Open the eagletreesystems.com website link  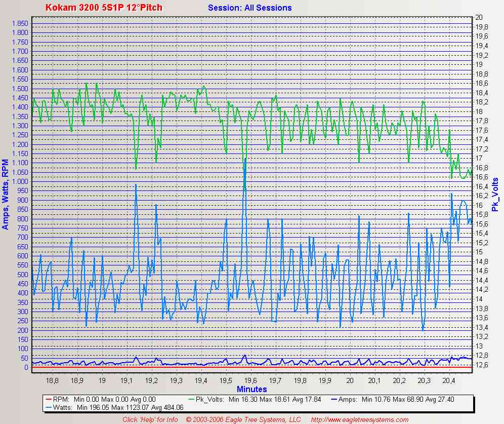(x=359, y=419)
